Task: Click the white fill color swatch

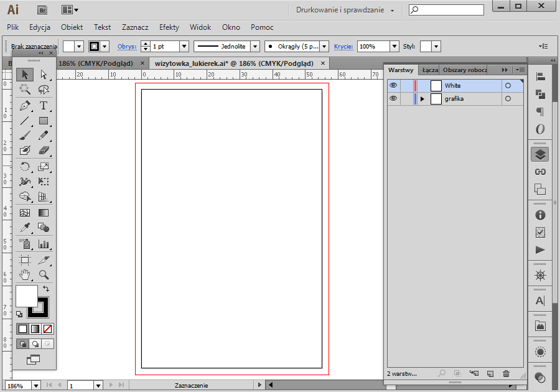Action: pos(26,296)
